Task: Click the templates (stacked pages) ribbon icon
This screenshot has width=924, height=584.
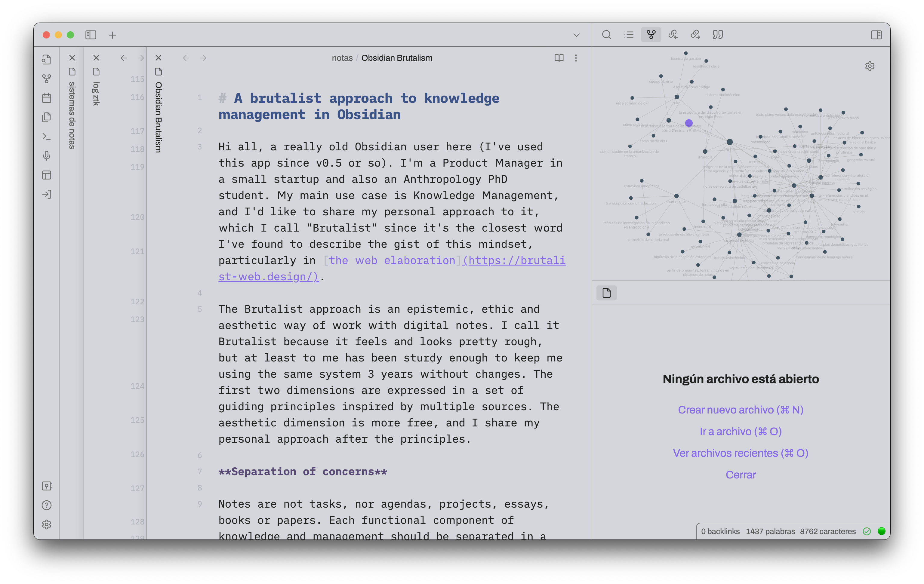Action: coord(46,117)
